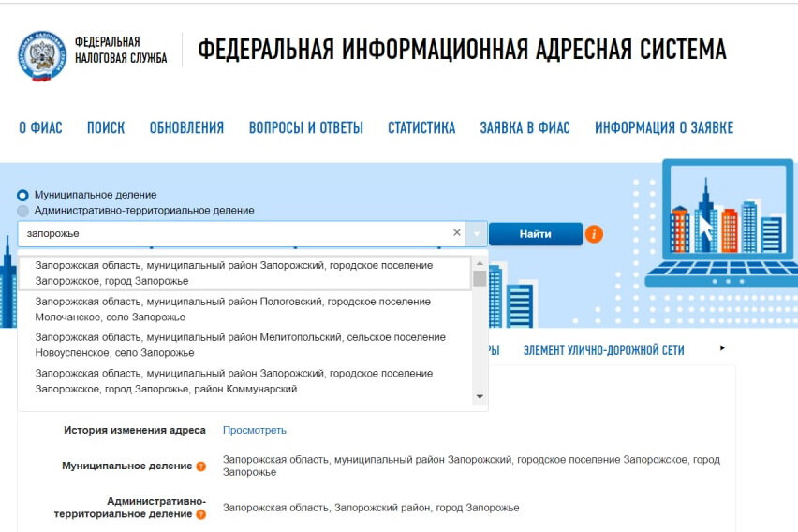Image resolution: width=798 pixels, height=532 pixels.
Task: Click the ФЕДЕРАЛЬНАЯ ИНФОРМАЦИОННАЯ АДРЕСНАЯ СИСТЕМА title
Action: [462, 50]
